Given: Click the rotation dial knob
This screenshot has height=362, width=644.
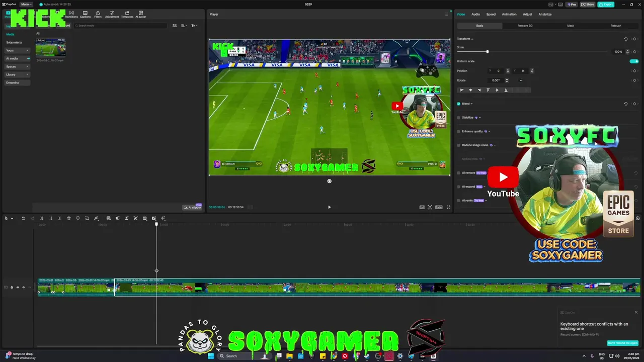Looking at the screenshot, I should tap(521, 80).
